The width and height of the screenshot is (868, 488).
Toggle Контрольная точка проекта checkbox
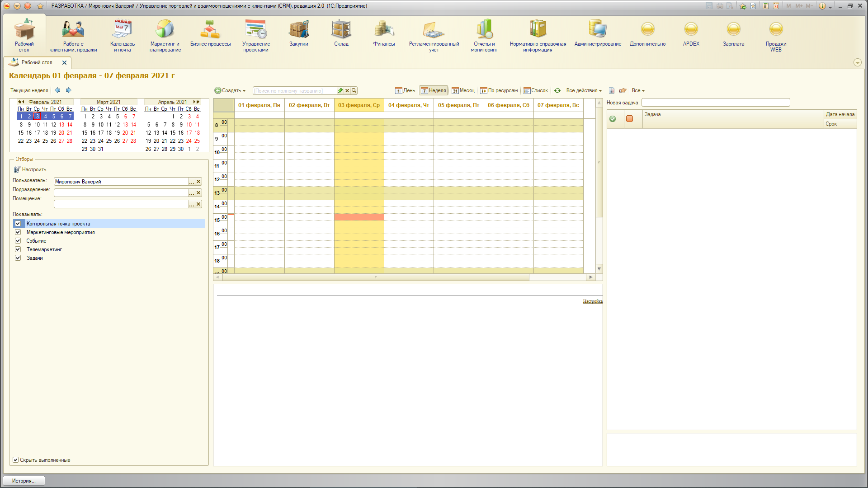click(x=18, y=224)
